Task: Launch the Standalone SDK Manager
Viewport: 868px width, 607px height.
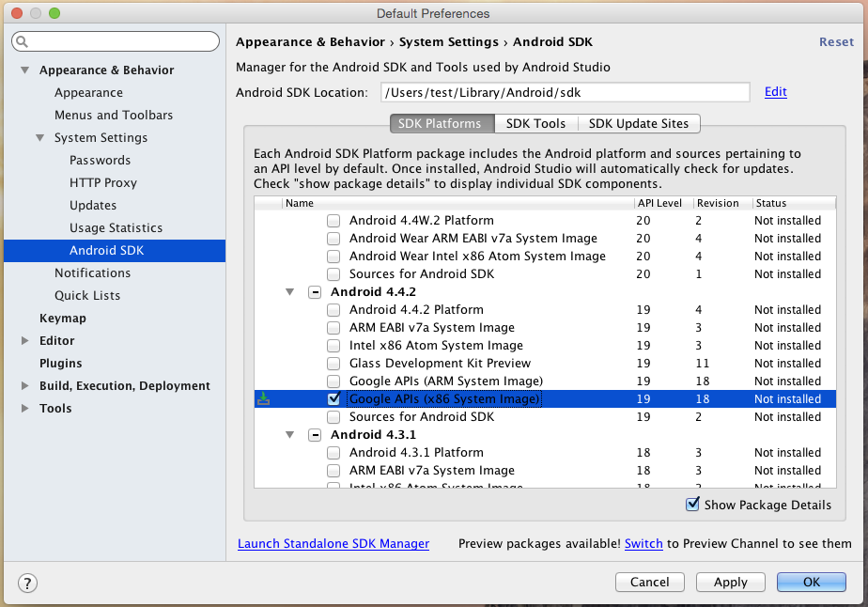Action: (333, 543)
